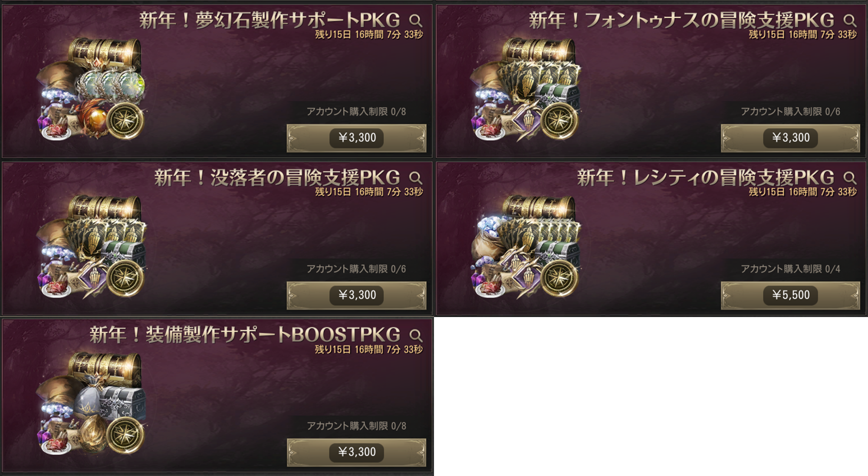The width and height of the screenshot is (868, 476).
Task: Open magnifier details for 没落者の冒険支援PKG
Action: [415, 178]
